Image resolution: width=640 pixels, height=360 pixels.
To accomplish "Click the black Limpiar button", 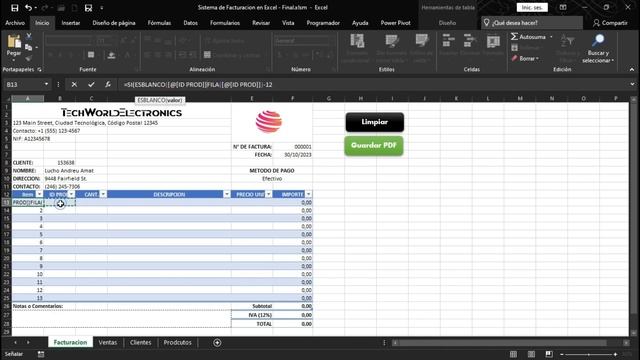I will (x=374, y=122).
